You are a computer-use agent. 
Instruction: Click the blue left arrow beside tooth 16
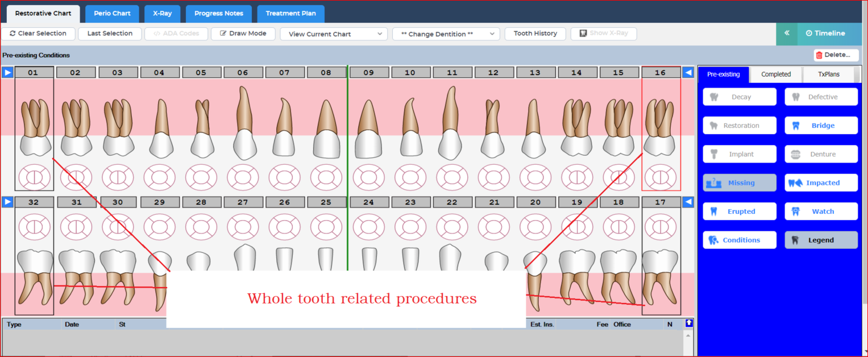tap(688, 72)
